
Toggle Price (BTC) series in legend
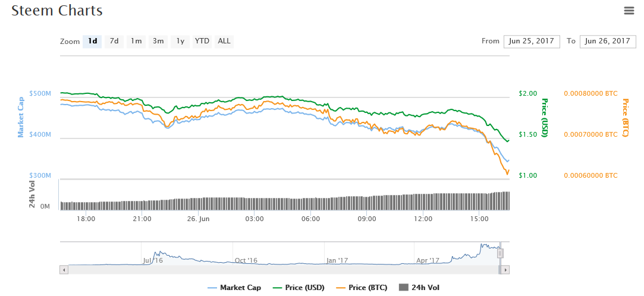click(362, 288)
